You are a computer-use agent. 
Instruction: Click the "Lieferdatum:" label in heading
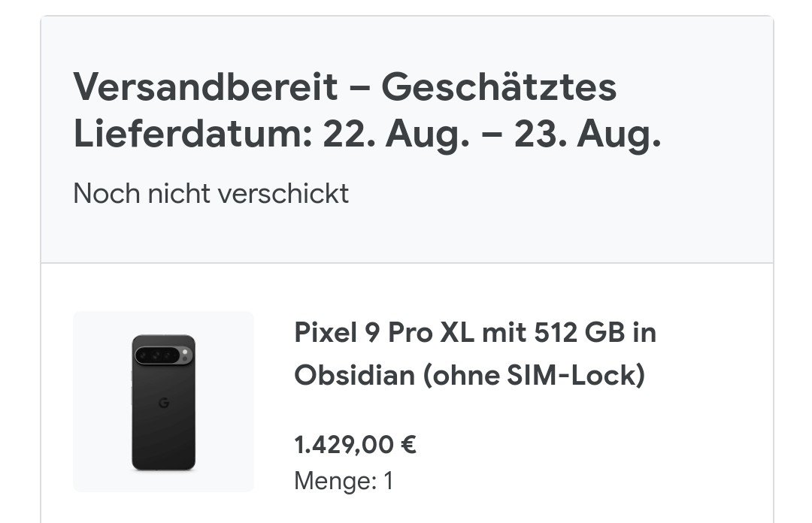pos(192,136)
